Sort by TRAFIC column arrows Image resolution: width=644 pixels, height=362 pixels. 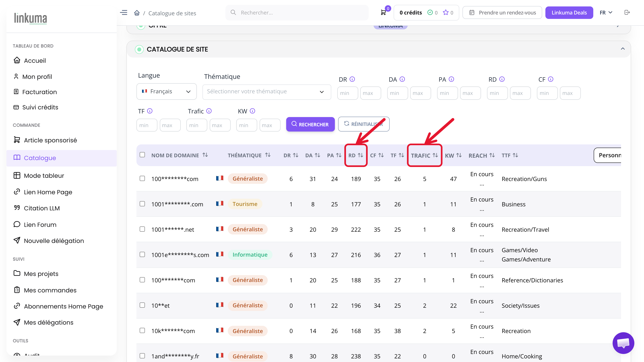pyautogui.click(x=435, y=155)
